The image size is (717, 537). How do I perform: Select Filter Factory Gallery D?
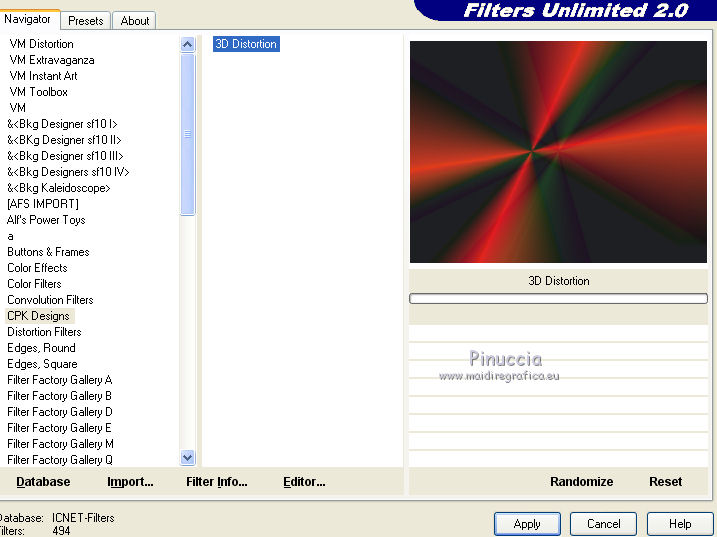[59, 412]
